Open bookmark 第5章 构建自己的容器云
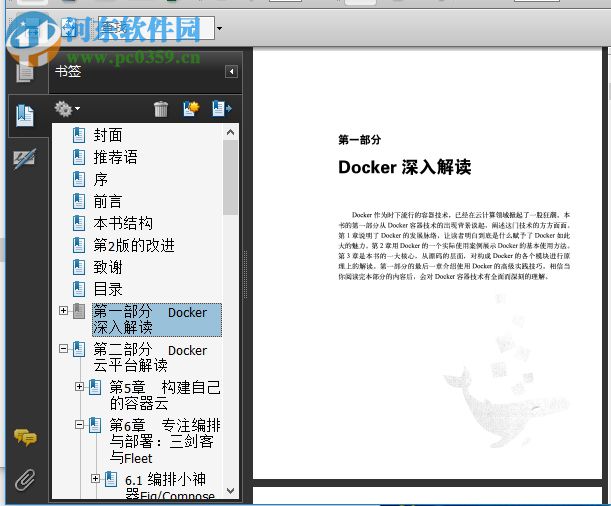 pos(165,395)
